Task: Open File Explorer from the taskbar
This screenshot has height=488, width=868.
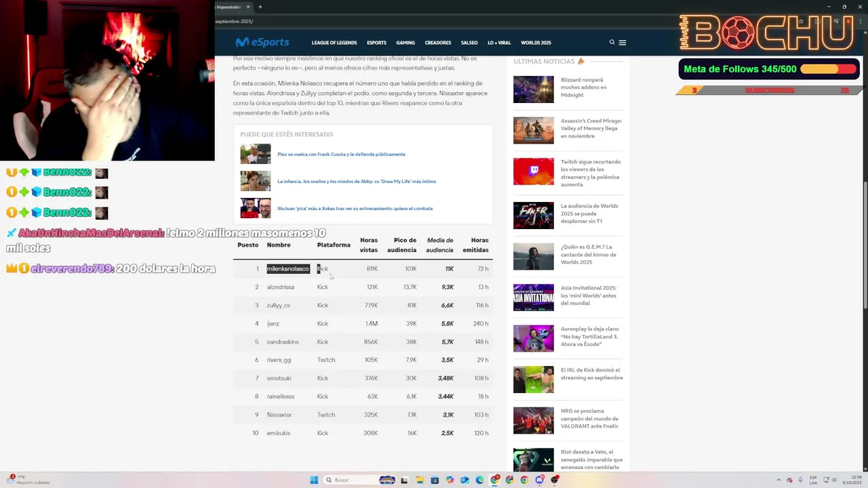Action: tap(420, 480)
